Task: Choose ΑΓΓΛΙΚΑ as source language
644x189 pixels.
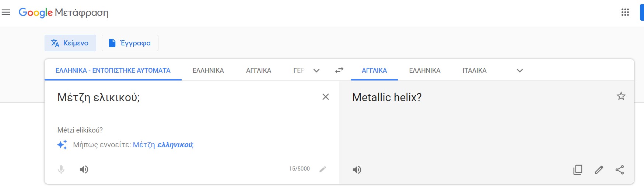Action: pos(259,71)
